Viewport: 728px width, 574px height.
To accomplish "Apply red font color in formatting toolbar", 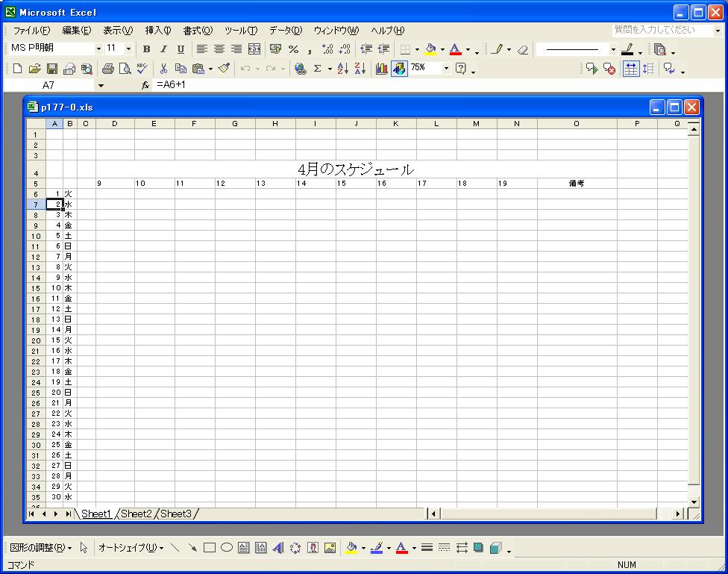I will 456,49.
